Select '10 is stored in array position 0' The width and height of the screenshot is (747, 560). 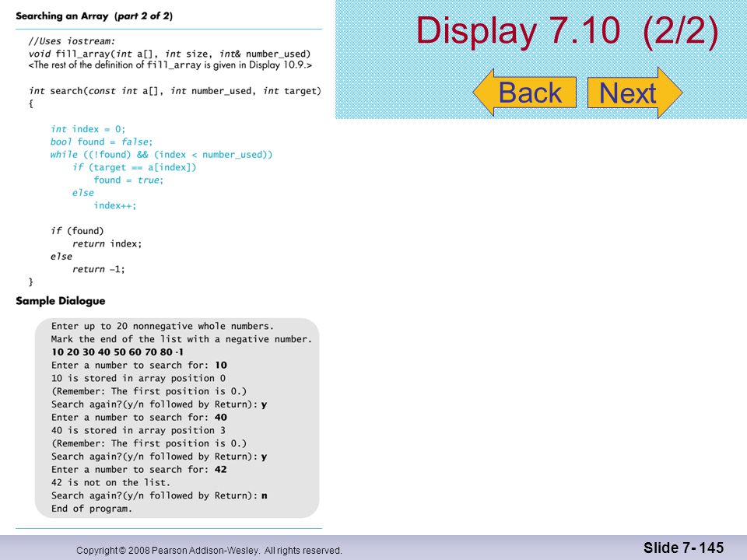139,378
